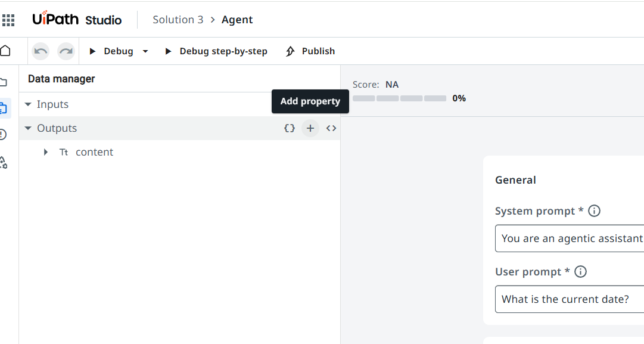644x344 pixels.
Task: Click the User prompt info icon
Action: 580,272
